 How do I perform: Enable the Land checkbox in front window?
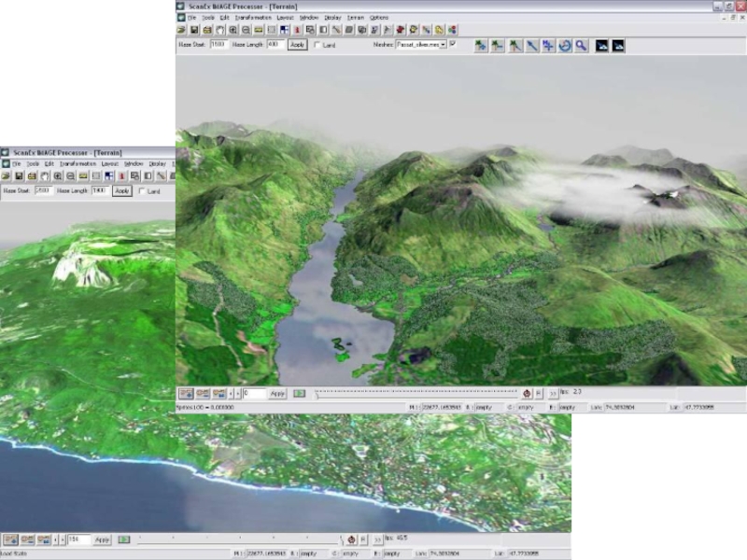click(x=318, y=45)
